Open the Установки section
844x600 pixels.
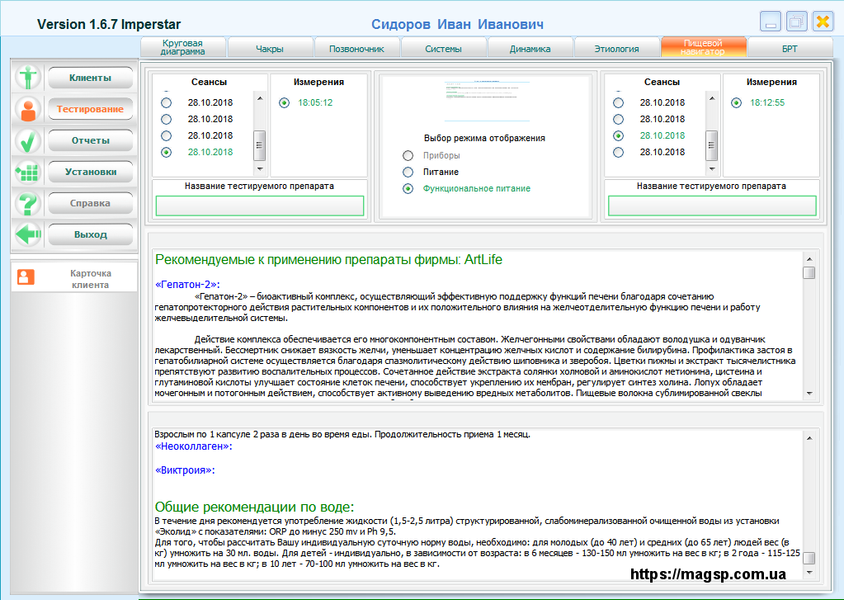(x=90, y=172)
